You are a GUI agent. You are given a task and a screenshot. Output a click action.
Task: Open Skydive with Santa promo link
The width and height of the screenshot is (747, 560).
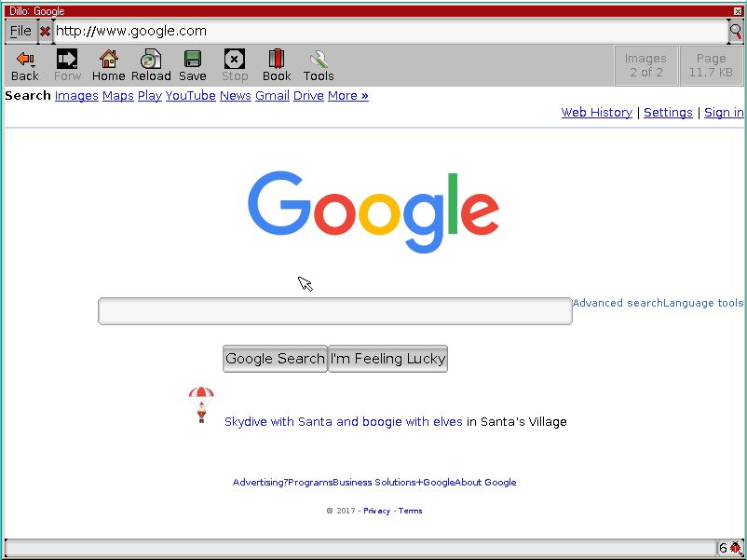point(343,422)
